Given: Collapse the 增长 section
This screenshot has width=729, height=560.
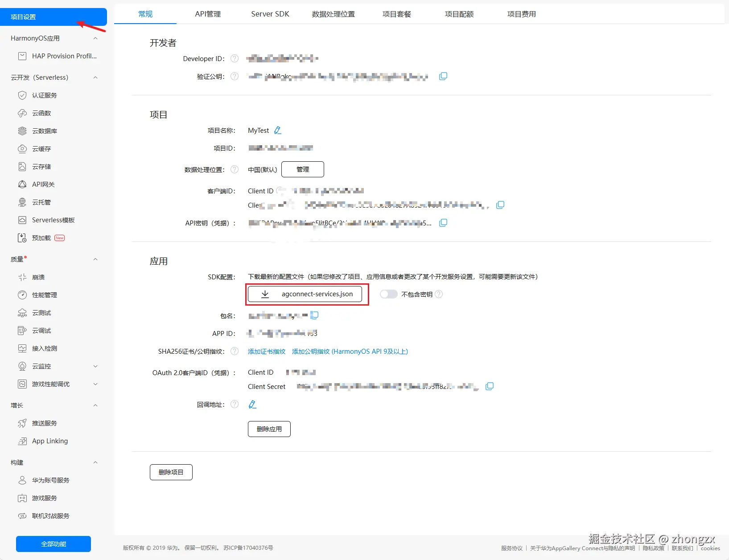Looking at the screenshot, I should (x=95, y=405).
